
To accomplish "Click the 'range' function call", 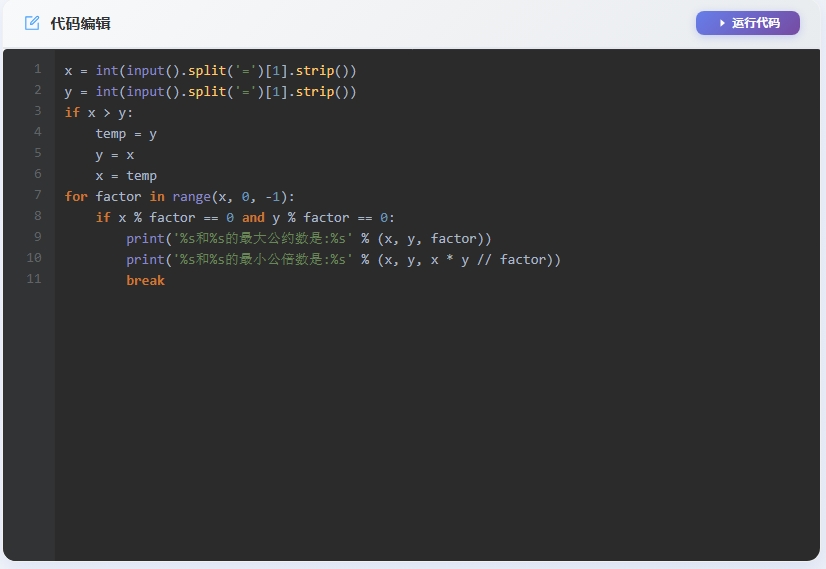I will coord(191,197).
